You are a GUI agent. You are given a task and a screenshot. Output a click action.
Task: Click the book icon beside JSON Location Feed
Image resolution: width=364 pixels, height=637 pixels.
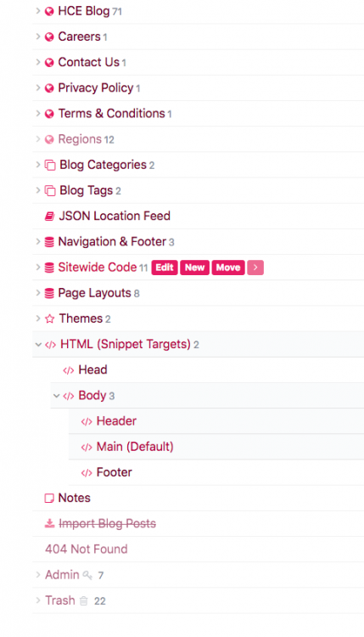49,216
